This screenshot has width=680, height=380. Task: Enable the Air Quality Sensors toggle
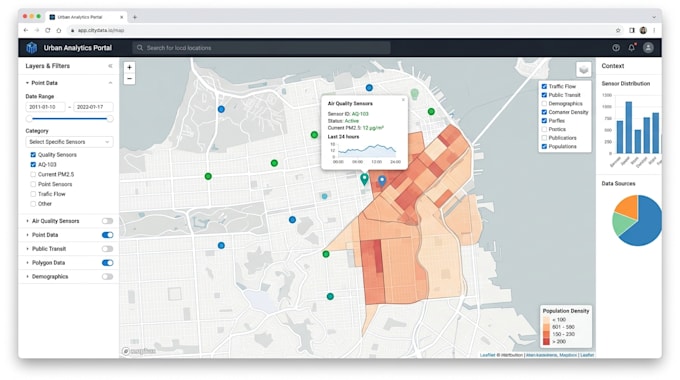pyautogui.click(x=107, y=221)
